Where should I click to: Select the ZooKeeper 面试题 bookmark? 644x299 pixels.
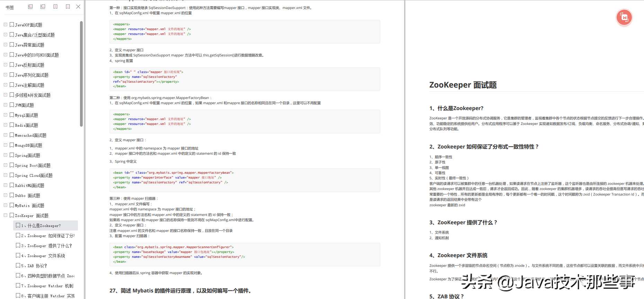click(32, 216)
